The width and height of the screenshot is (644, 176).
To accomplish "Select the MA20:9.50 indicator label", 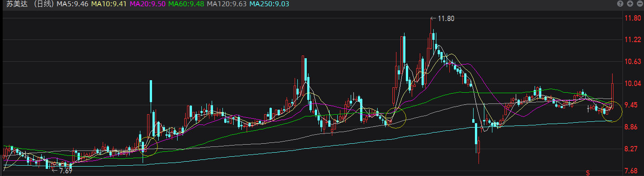I will click(148, 4).
